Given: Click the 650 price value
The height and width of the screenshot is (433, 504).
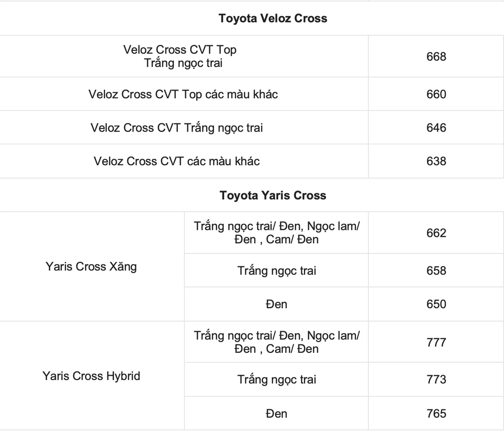Looking at the screenshot, I should (436, 304).
